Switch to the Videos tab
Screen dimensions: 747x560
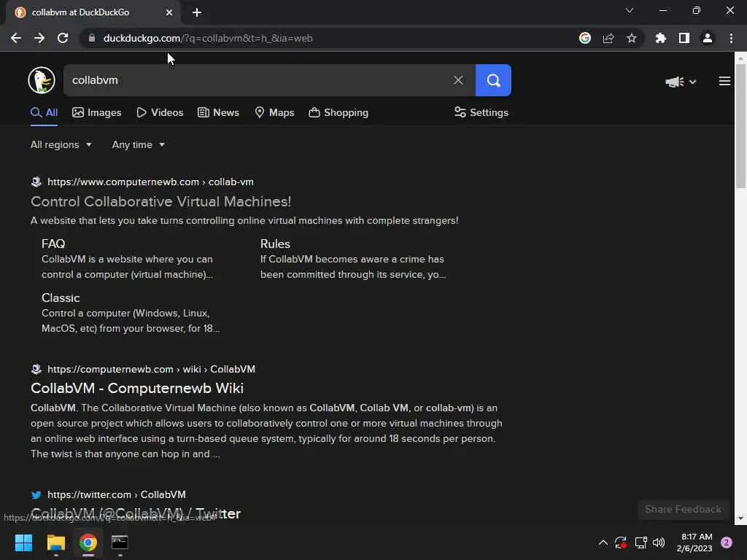(x=160, y=113)
